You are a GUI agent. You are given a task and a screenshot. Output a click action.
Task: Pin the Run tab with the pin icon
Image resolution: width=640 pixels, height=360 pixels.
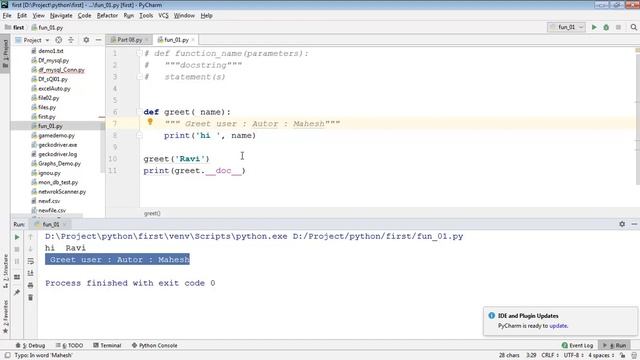17,292
